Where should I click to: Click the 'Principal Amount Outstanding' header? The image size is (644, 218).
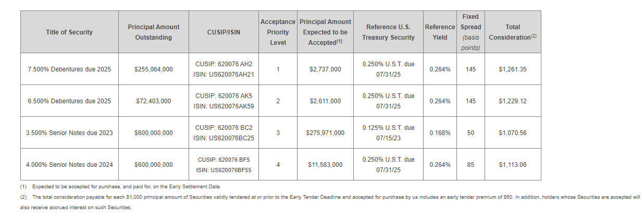coord(153,32)
